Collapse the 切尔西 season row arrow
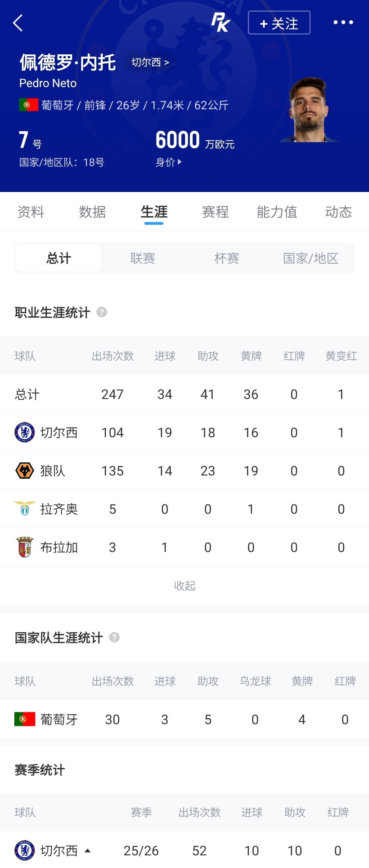 (x=88, y=851)
